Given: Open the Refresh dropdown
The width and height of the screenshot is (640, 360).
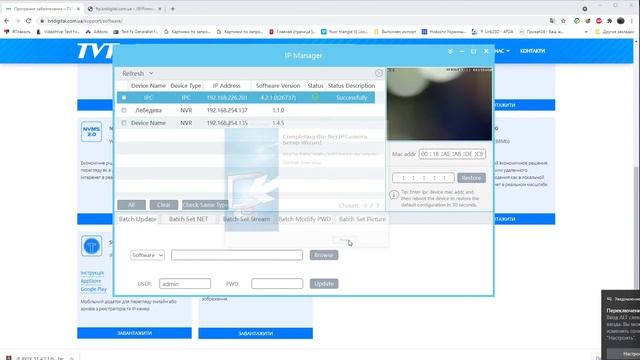Looking at the screenshot, I should pos(138,73).
